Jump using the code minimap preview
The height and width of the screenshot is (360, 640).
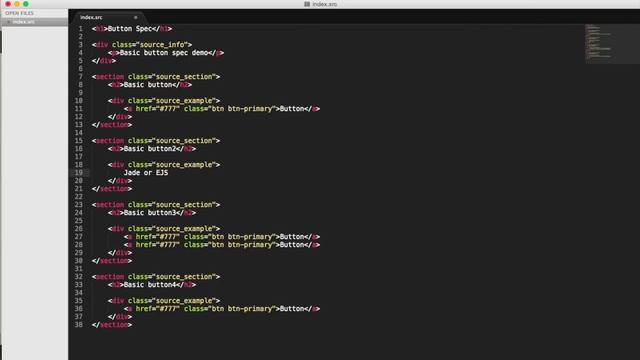611,44
